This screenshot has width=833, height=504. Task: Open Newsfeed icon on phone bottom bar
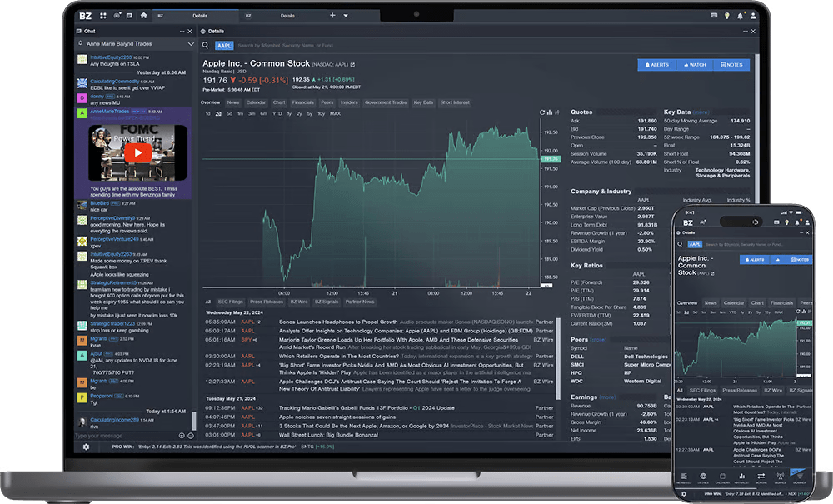click(x=684, y=478)
